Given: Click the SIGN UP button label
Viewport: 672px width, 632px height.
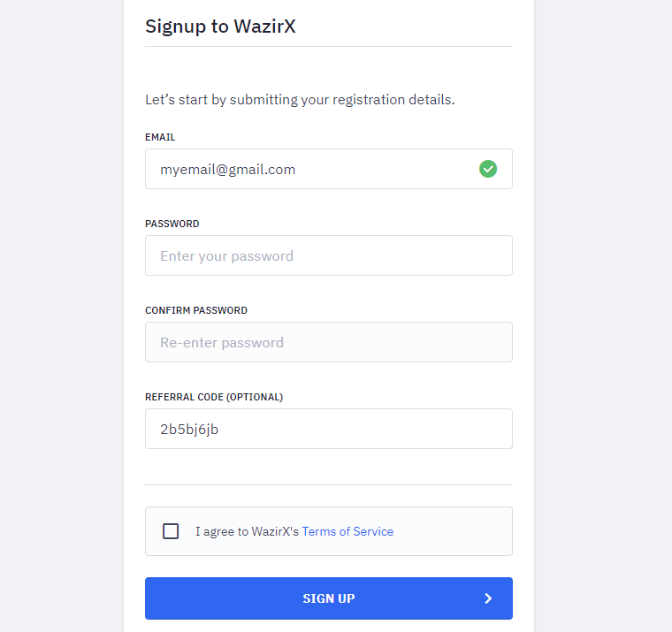Looking at the screenshot, I should (x=329, y=598).
